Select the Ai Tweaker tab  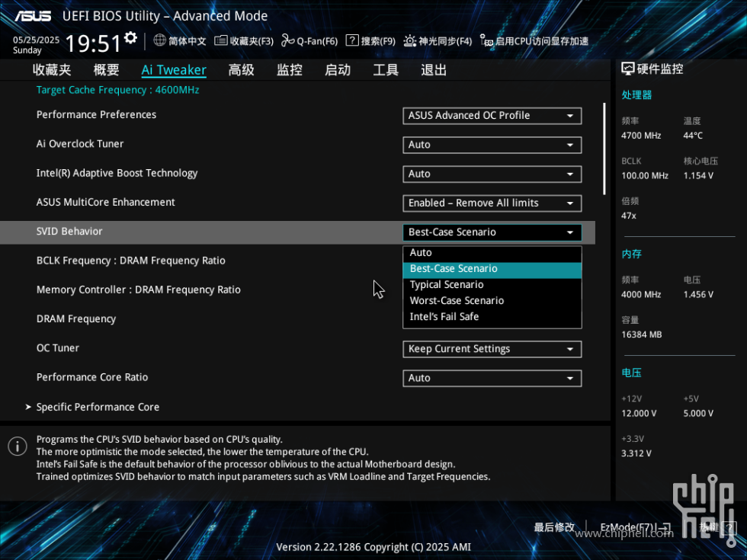pos(174,70)
